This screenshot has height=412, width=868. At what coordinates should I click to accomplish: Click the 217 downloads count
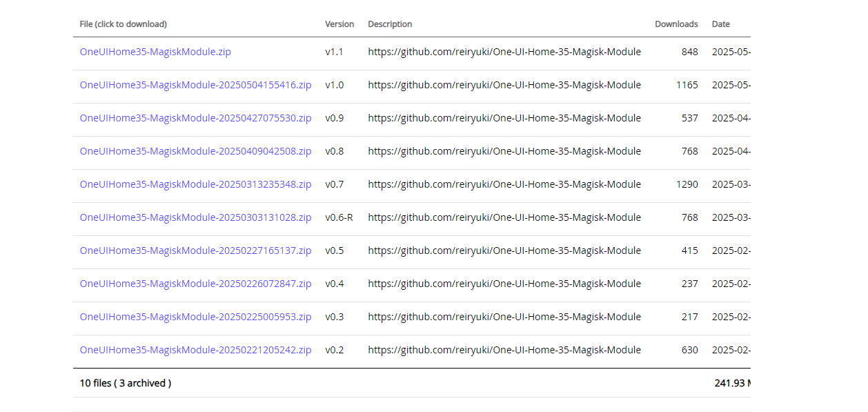(x=689, y=317)
